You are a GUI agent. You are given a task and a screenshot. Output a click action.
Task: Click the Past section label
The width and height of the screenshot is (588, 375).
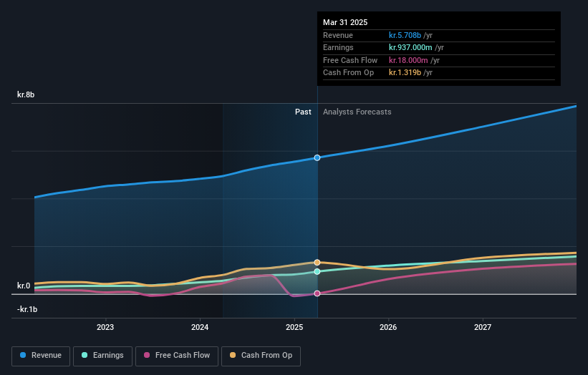(x=303, y=112)
